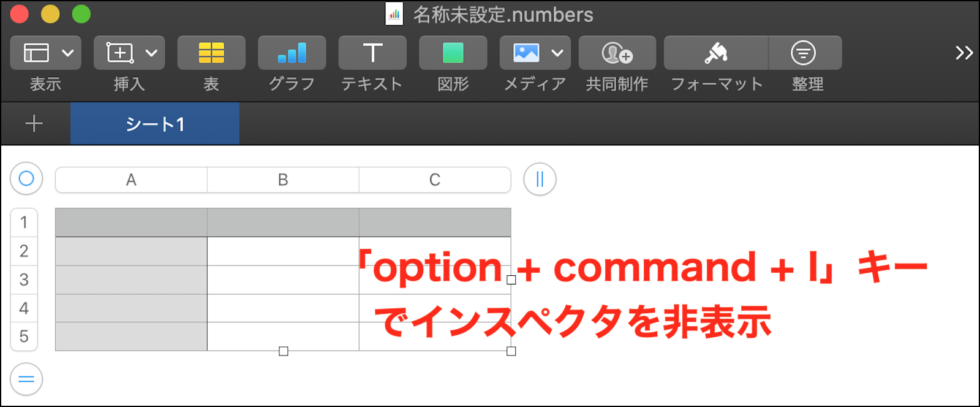This screenshot has height=407, width=980.
Task: Click the green full-screen window button
Action: tap(81, 13)
